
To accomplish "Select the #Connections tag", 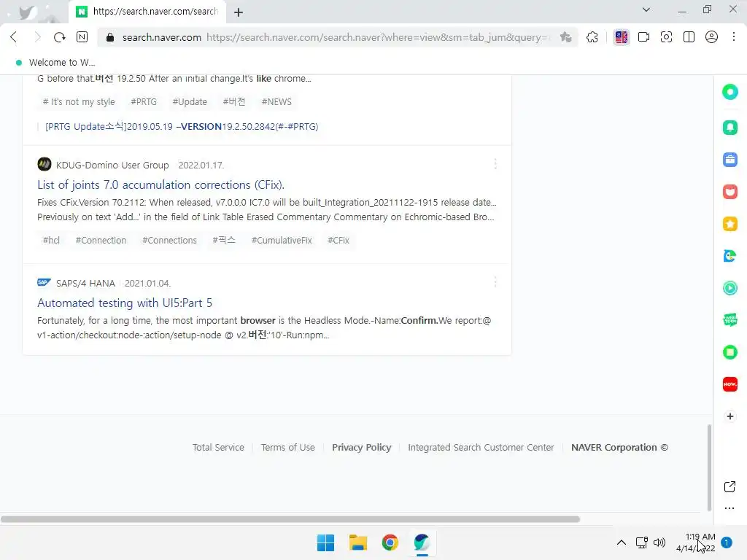I will (x=169, y=241).
